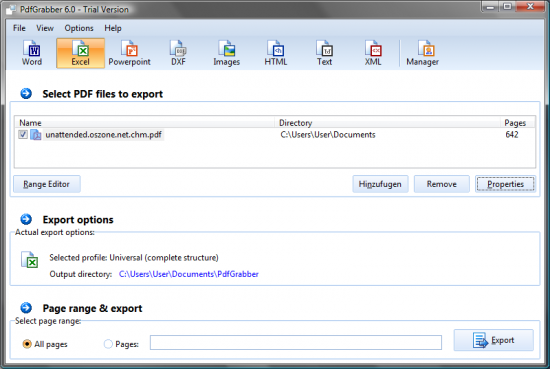Close the PdfGrabber window
Viewport: 550px width, 369px height.
pos(530,6)
